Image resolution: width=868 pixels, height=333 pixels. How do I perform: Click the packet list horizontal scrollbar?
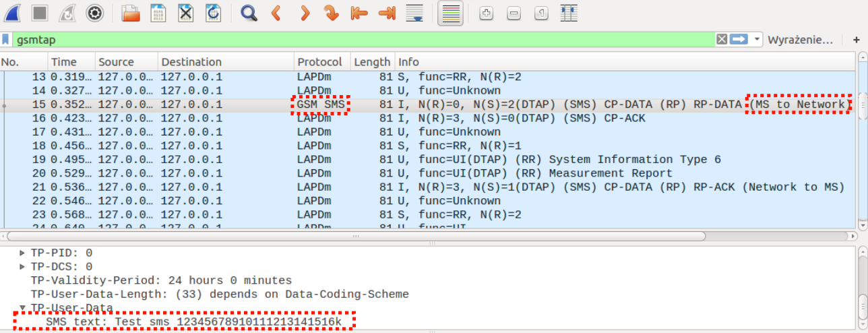point(356,237)
